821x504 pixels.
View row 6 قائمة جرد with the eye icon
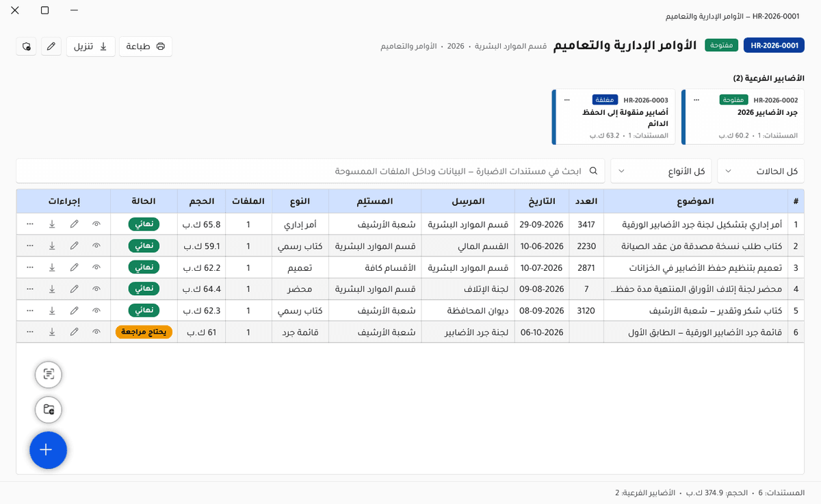96,332
